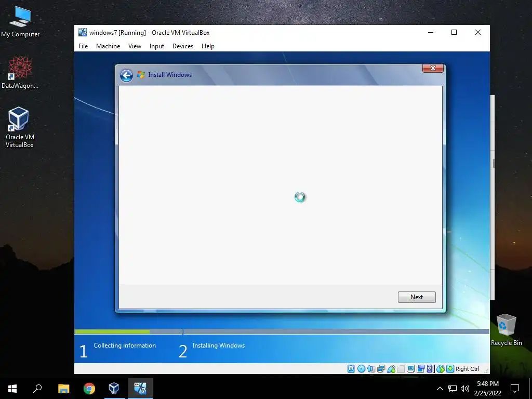Screen dimensions: 532x399
Task: Select the Recycle Bin desktop icon
Action: pyautogui.click(x=506, y=330)
